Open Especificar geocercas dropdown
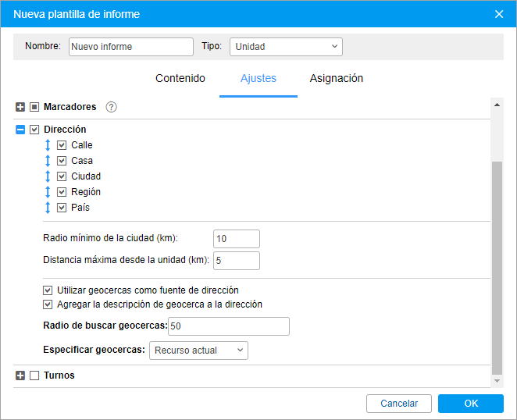This screenshot has height=420, width=517. point(198,351)
